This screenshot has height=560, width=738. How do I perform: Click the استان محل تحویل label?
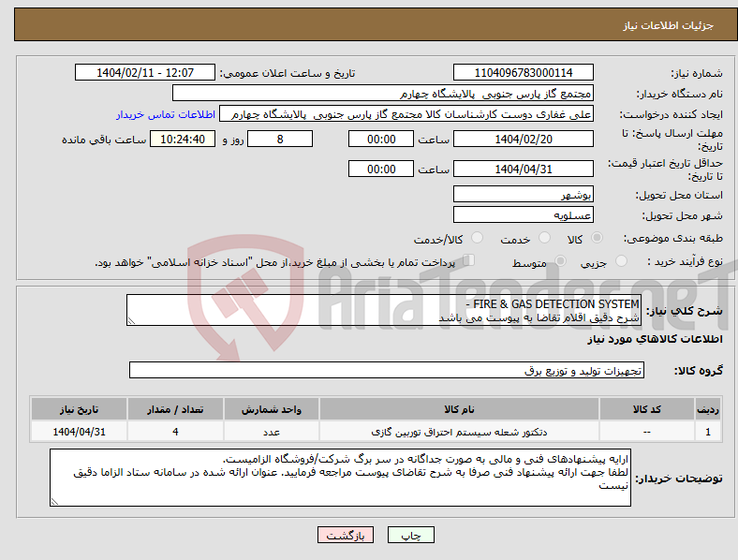tap(679, 195)
